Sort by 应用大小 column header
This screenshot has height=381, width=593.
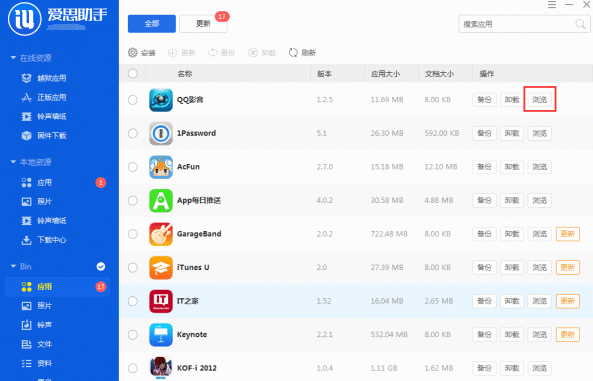[385, 74]
